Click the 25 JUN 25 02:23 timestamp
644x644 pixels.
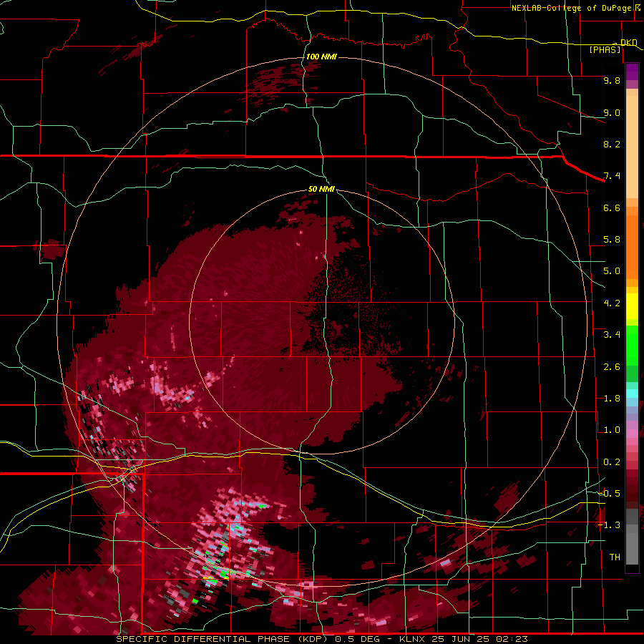pos(479,639)
